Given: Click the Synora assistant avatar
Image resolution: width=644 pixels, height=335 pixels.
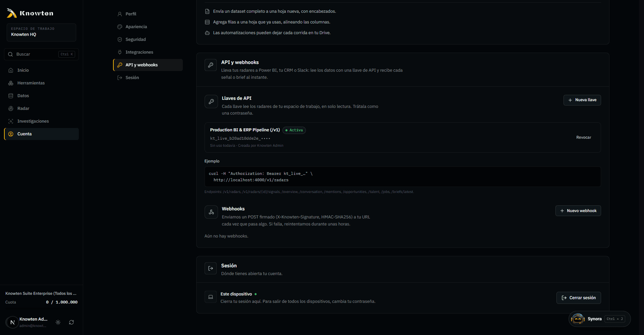Looking at the screenshot, I should click(x=578, y=319).
